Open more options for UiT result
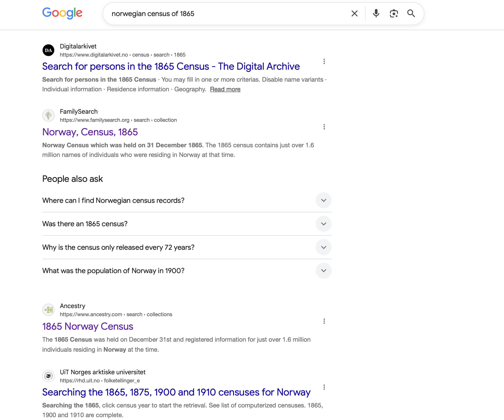 [x=324, y=387]
